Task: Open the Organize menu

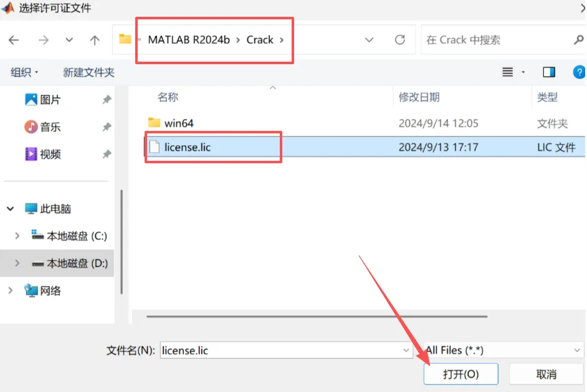Action: (24, 72)
